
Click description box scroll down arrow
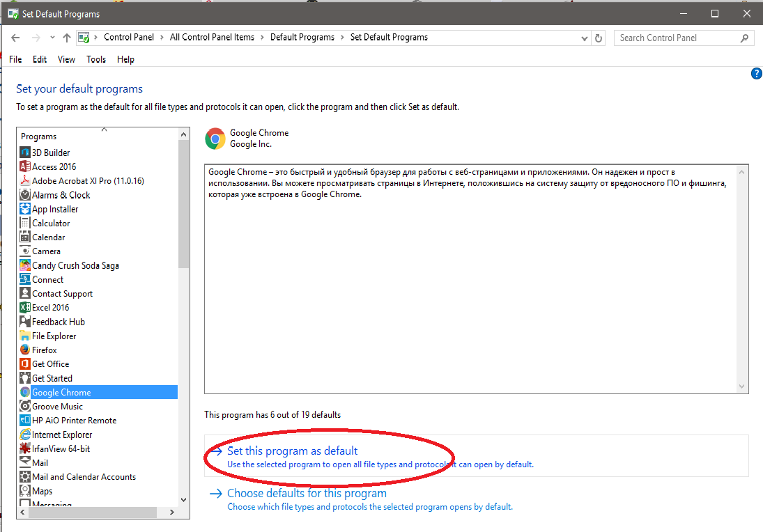point(741,387)
